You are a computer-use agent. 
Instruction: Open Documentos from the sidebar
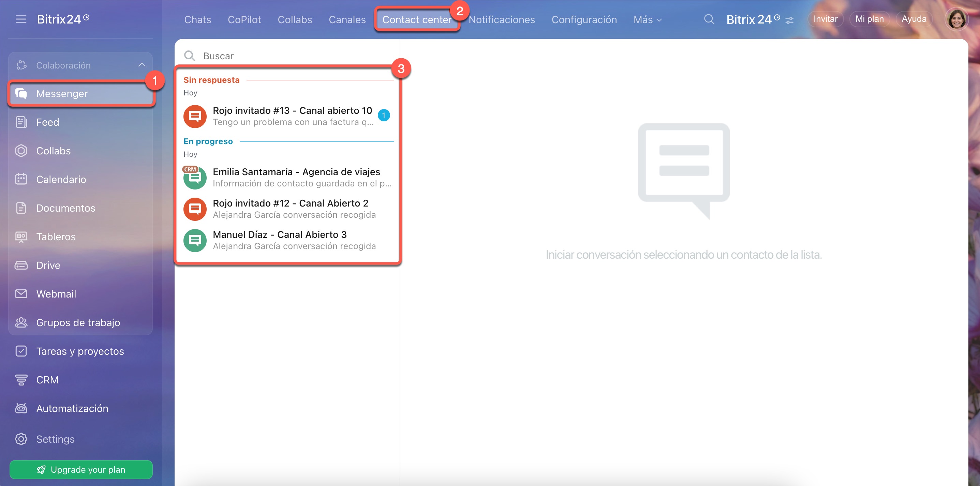81,208
